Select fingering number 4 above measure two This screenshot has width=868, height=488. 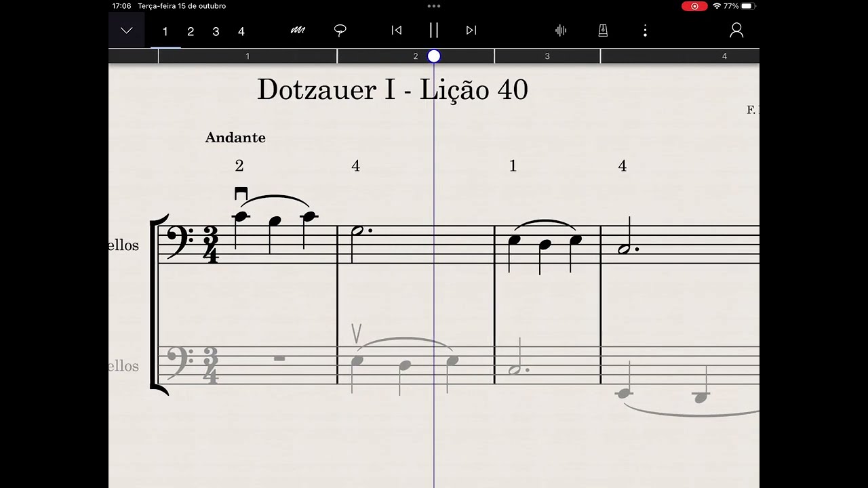(x=356, y=166)
